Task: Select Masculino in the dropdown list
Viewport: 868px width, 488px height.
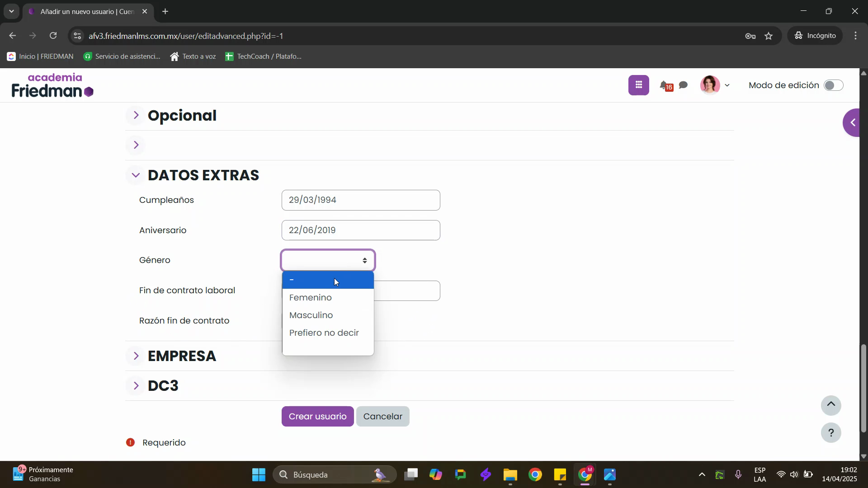Action: point(311,315)
